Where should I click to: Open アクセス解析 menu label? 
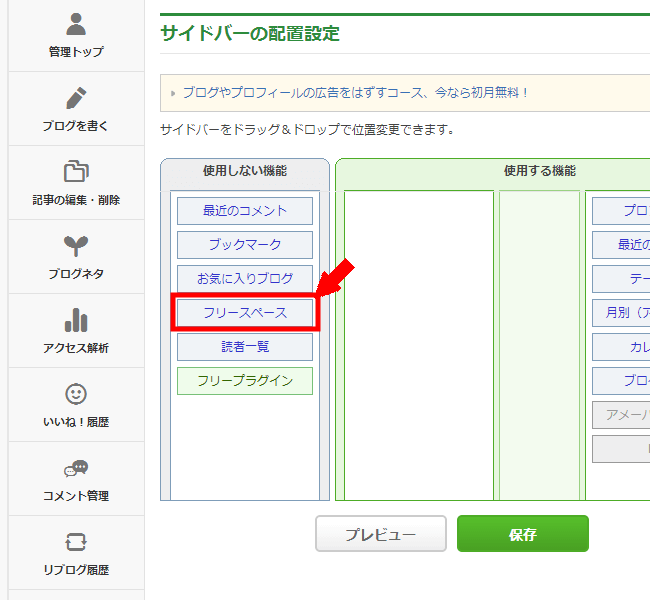pos(76,348)
